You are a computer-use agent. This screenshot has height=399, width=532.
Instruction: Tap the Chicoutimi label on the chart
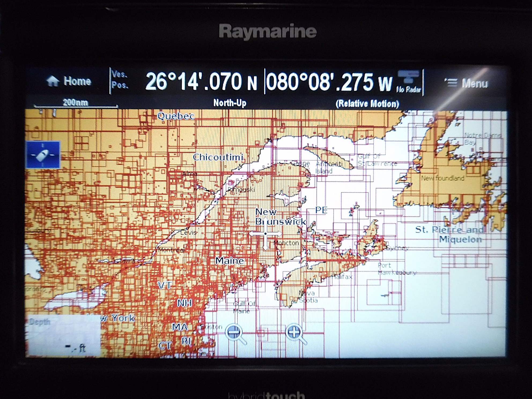[218, 157]
